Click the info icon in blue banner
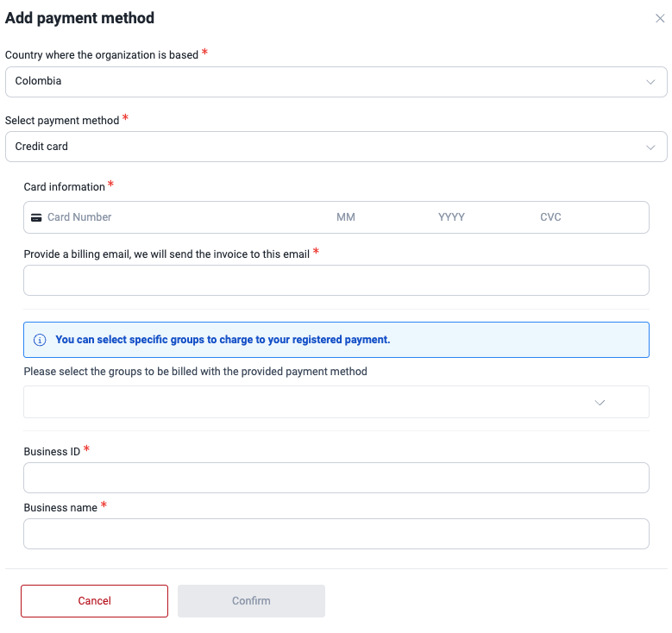This screenshot has width=672, height=633. 40,340
